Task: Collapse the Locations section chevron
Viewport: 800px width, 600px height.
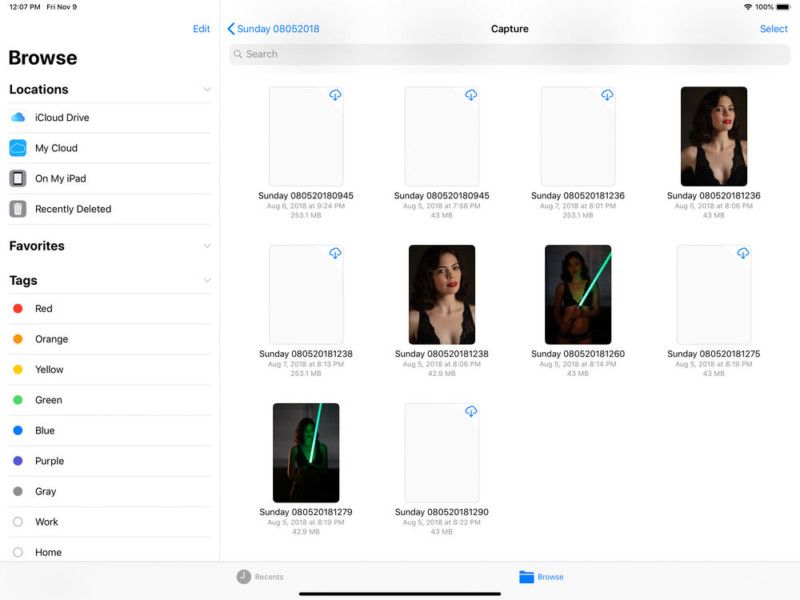Action: click(207, 90)
